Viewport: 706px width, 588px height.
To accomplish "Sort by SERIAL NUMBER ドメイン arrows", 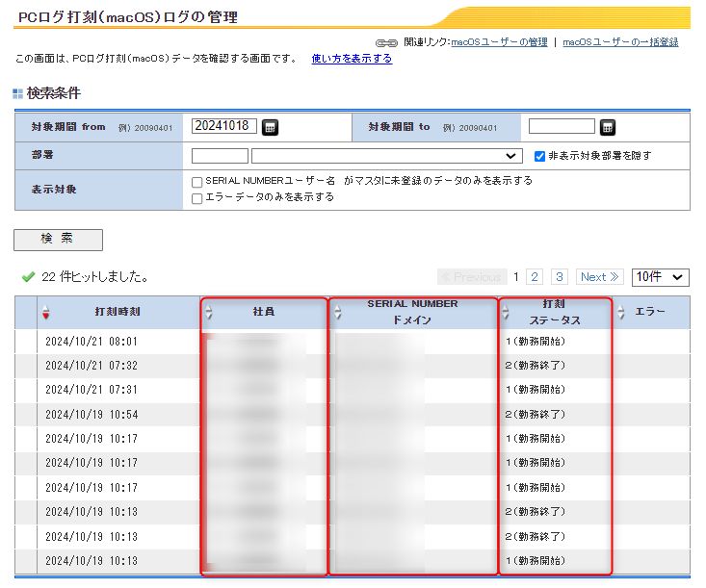I will coord(338,312).
